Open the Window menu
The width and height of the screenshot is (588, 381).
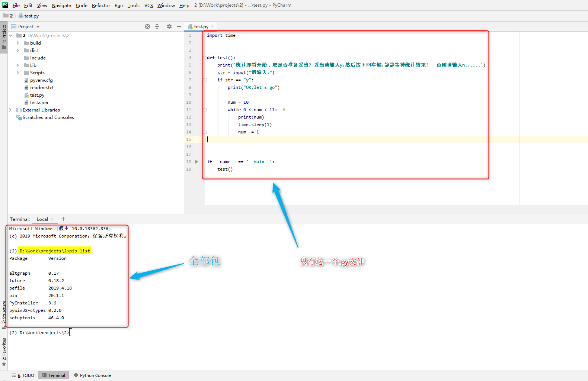166,5
